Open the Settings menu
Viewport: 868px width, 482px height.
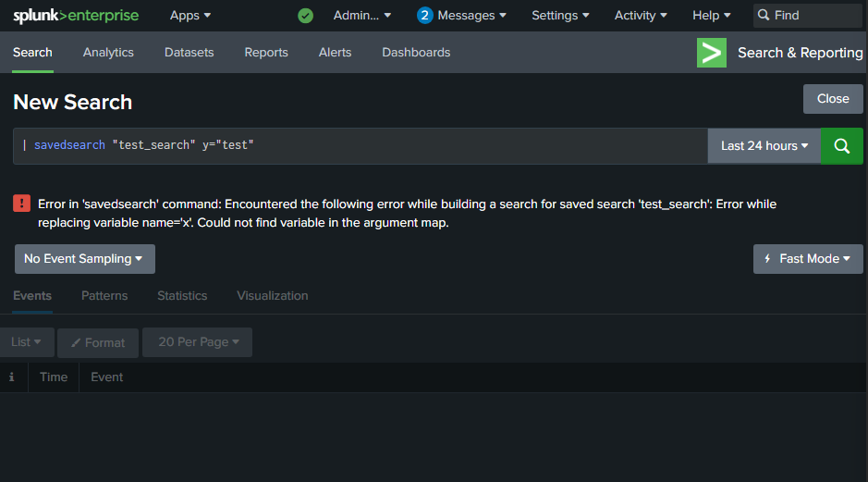point(560,16)
